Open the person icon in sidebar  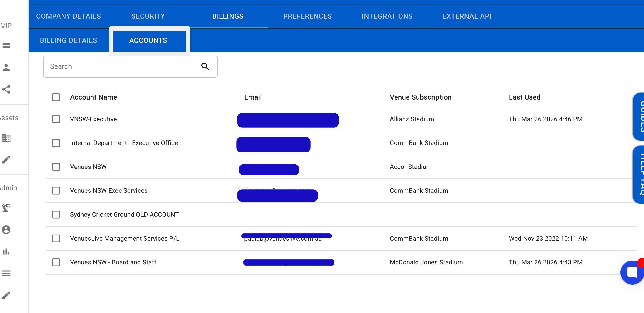[x=6, y=67]
